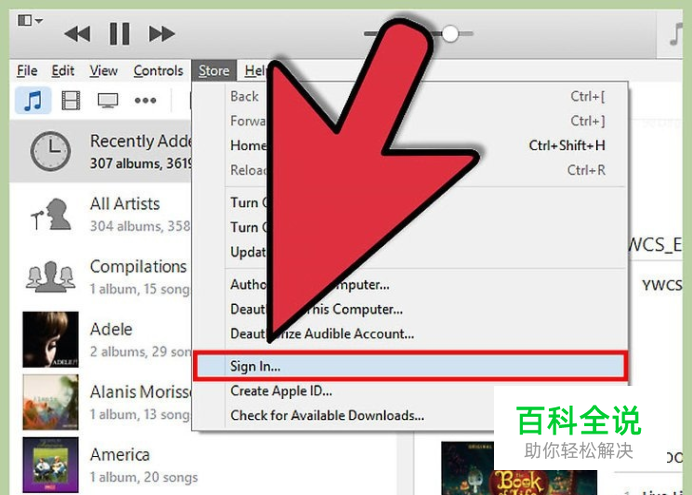Open the Help menu
The width and height of the screenshot is (692, 495).
[x=255, y=71]
